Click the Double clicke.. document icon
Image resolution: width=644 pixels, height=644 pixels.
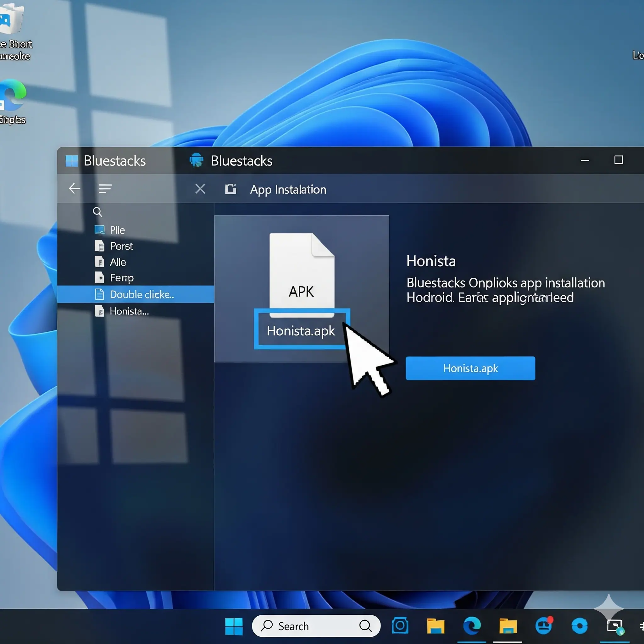click(x=99, y=294)
